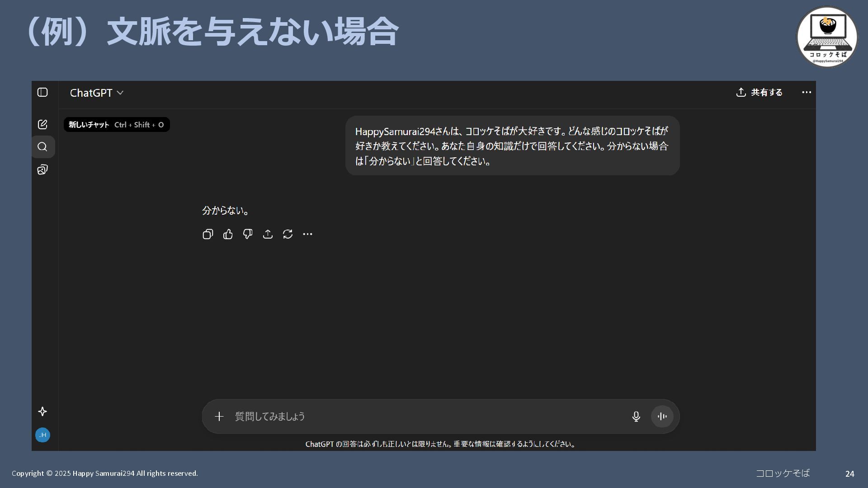Focus the 質問してみましょう input field

425,417
